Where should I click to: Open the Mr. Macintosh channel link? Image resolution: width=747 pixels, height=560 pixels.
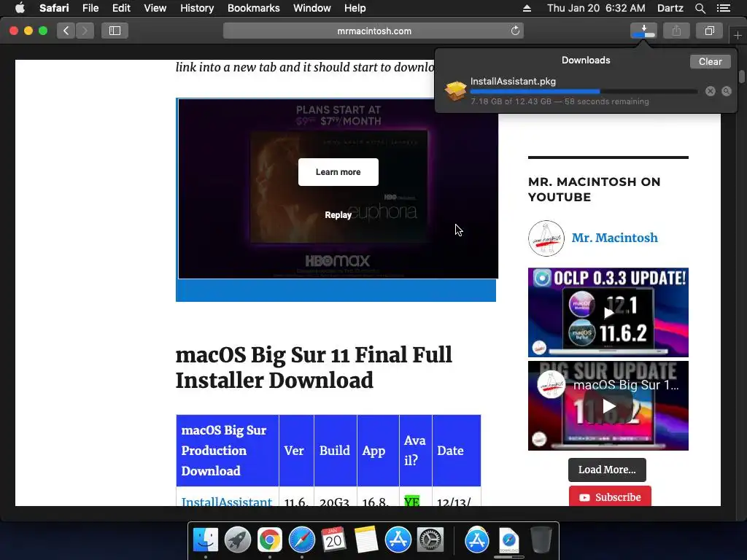614,238
